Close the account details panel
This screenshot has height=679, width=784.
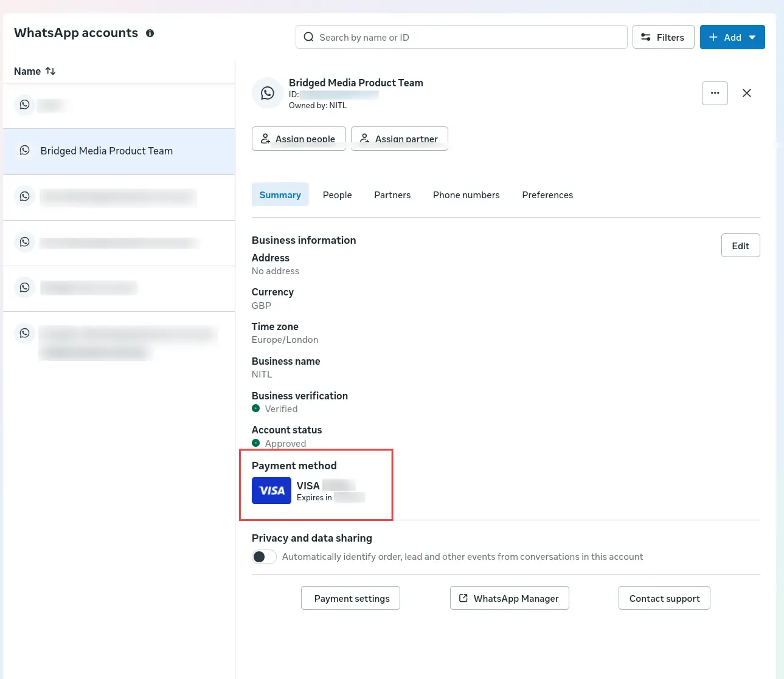click(x=747, y=93)
